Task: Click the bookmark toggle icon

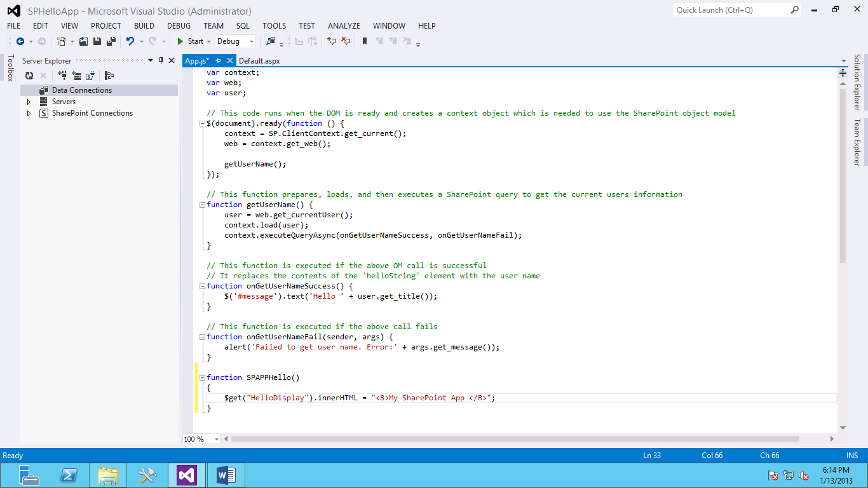Action: pyautogui.click(x=365, y=41)
